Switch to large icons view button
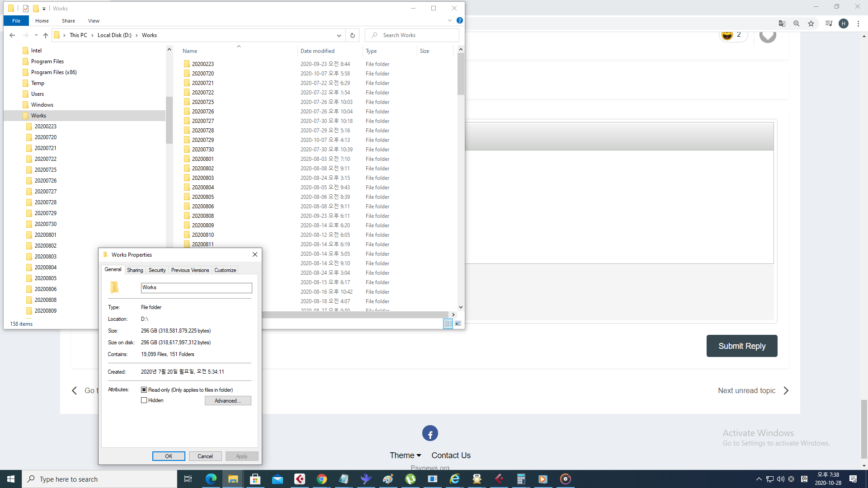Viewport: 868px width, 488px height. click(458, 324)
